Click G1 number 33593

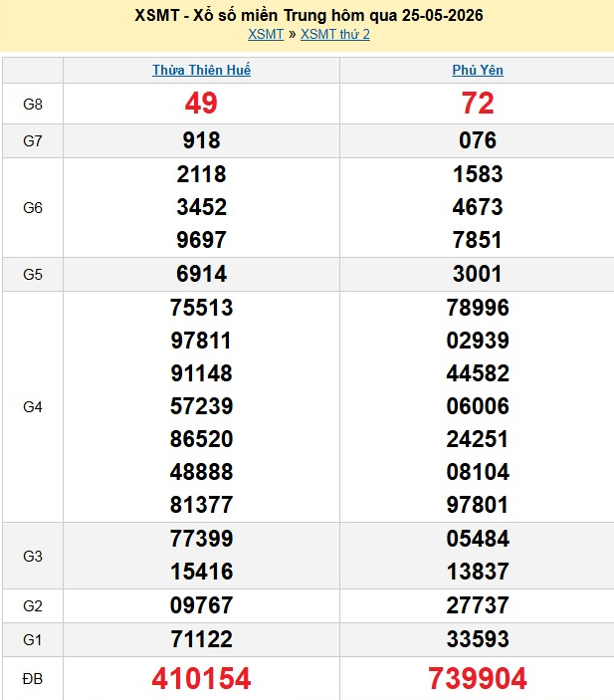478,639
